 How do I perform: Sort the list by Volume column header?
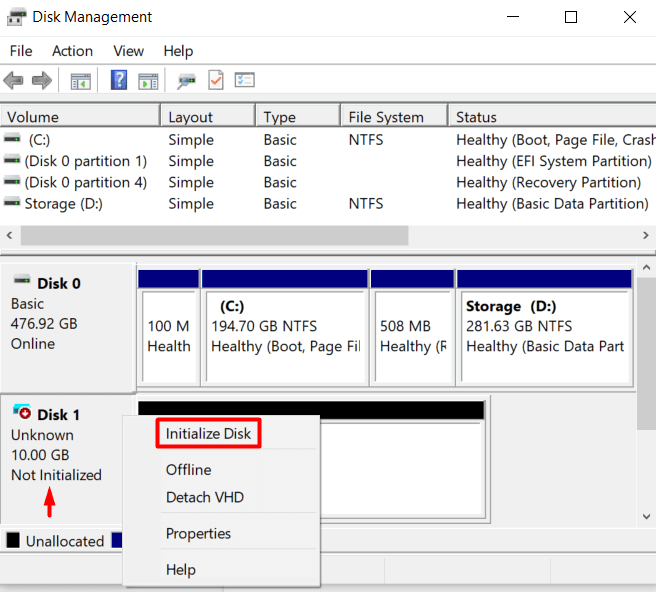(x=33, y=117)
